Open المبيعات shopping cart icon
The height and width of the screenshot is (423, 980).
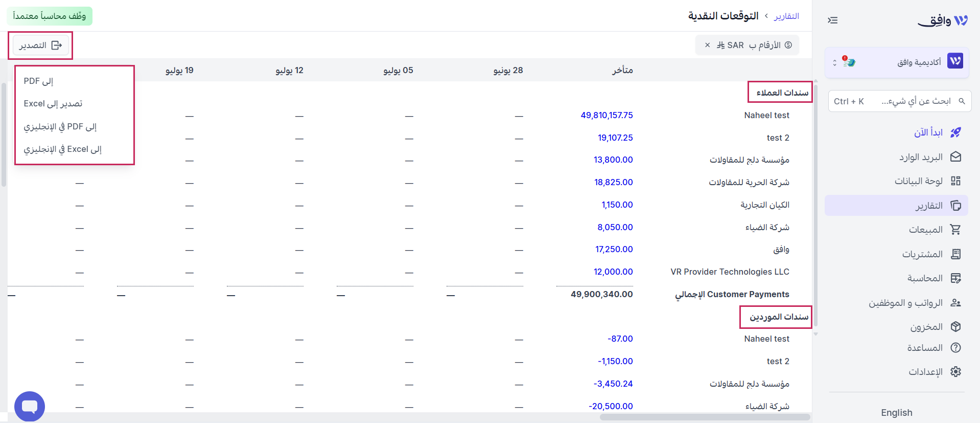(x=955, y=230)
